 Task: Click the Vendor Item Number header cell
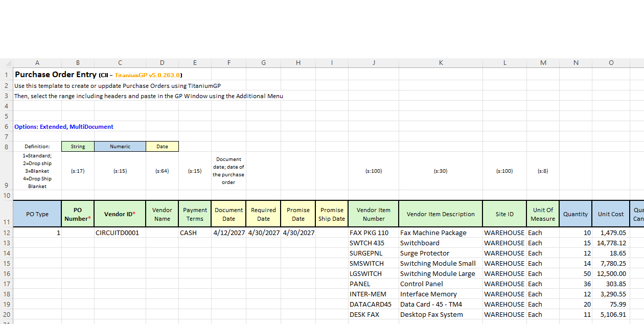tap(374, 214)
